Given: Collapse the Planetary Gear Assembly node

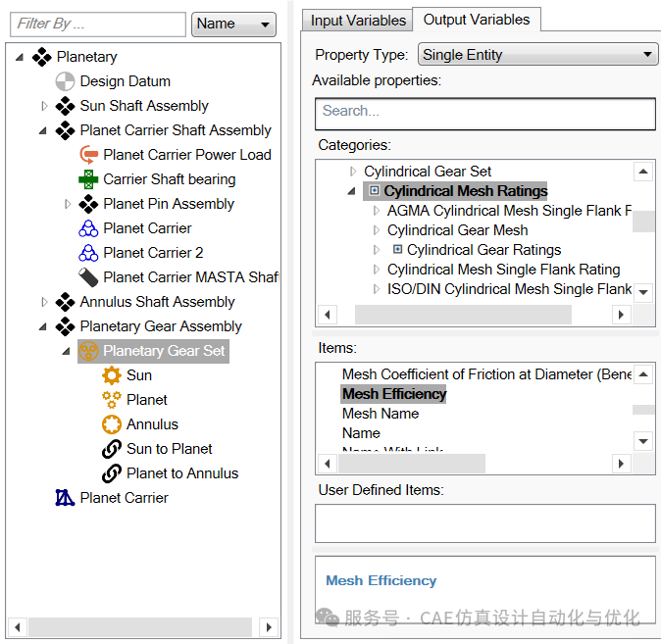Looking at the screenshot, I should [x=43, y=326].
